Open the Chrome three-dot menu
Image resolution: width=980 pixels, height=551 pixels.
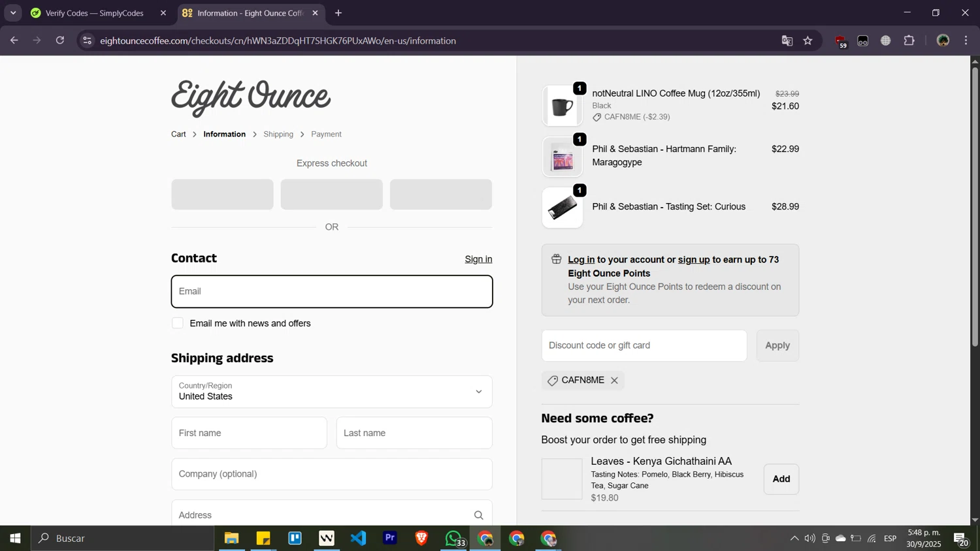click(966, 40)
